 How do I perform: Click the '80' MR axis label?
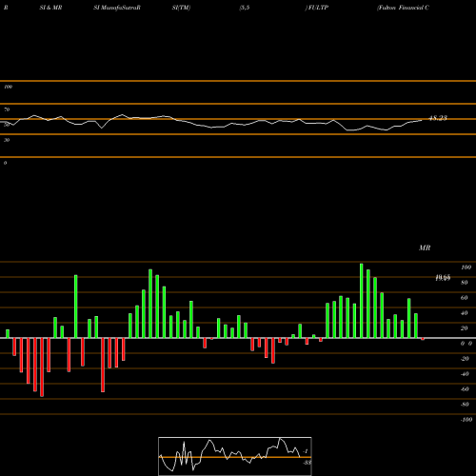pos(465,283)
